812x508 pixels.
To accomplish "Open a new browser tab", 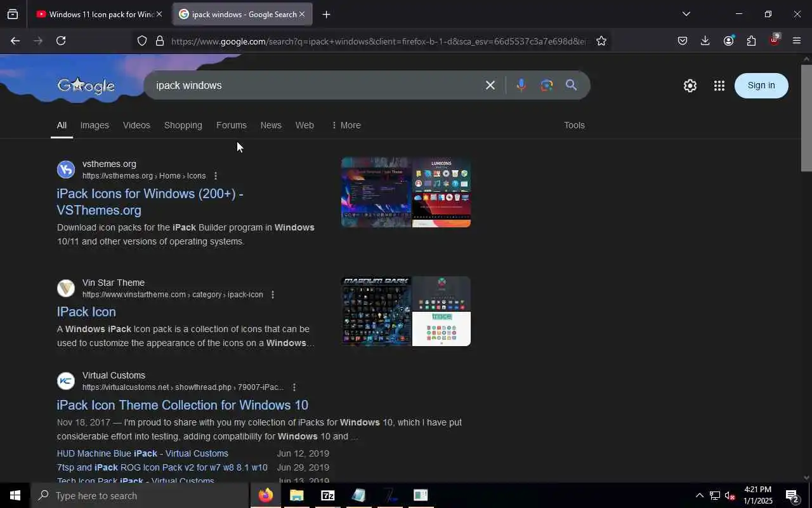I will click(x=326, y=14).
